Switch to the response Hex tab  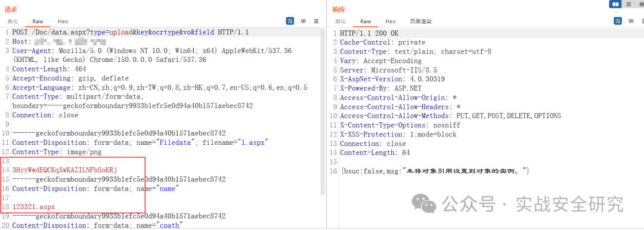click(391, 21)
